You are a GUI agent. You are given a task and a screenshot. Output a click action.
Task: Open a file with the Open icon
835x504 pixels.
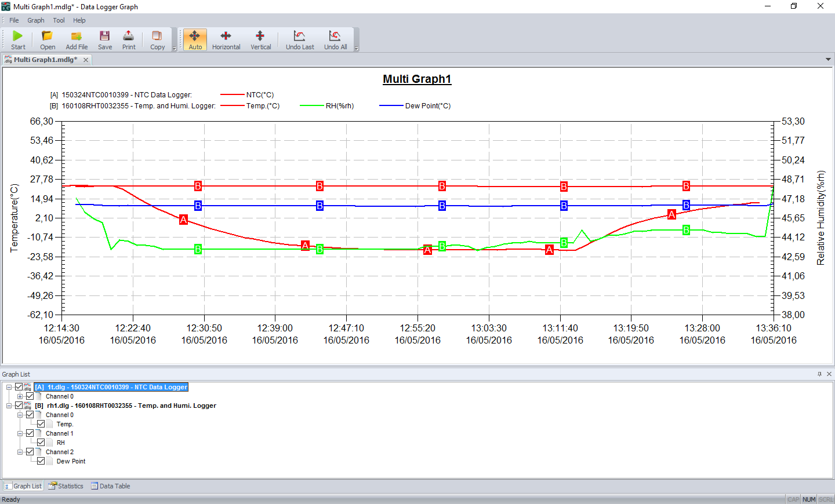click(48, 36)
